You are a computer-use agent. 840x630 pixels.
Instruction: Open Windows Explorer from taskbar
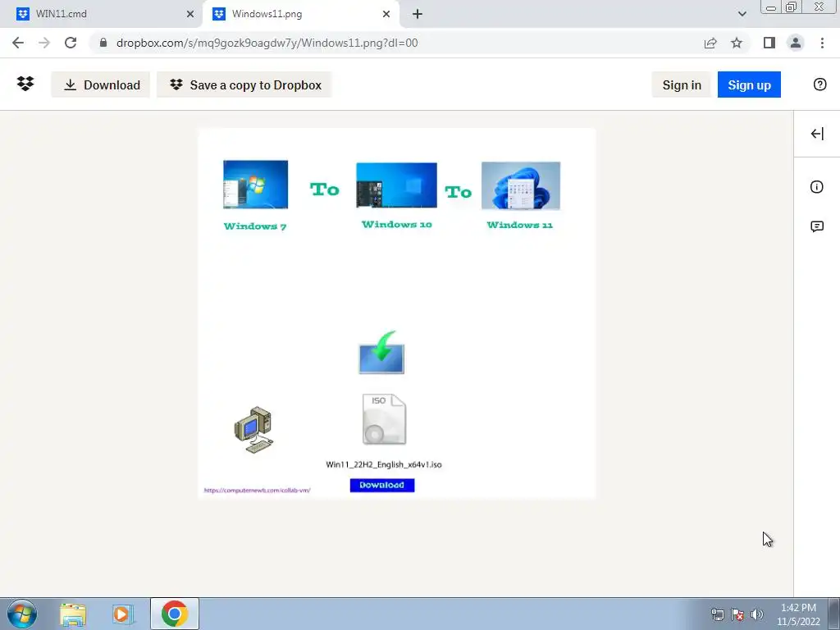[73, 614]
